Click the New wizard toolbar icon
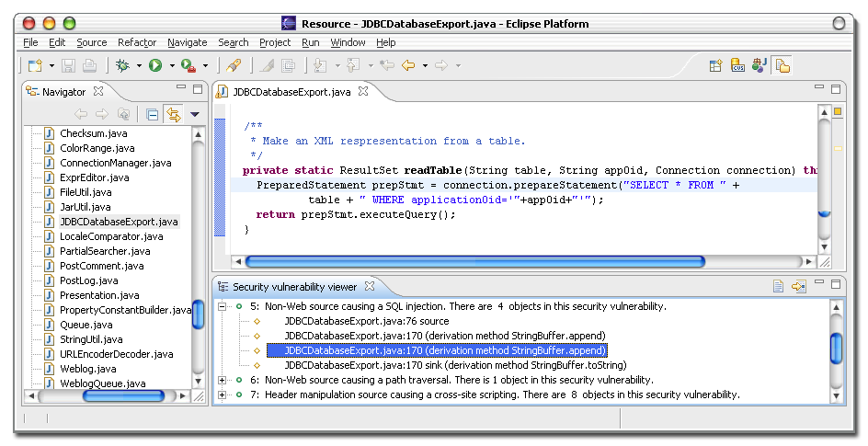 (34, 65)
